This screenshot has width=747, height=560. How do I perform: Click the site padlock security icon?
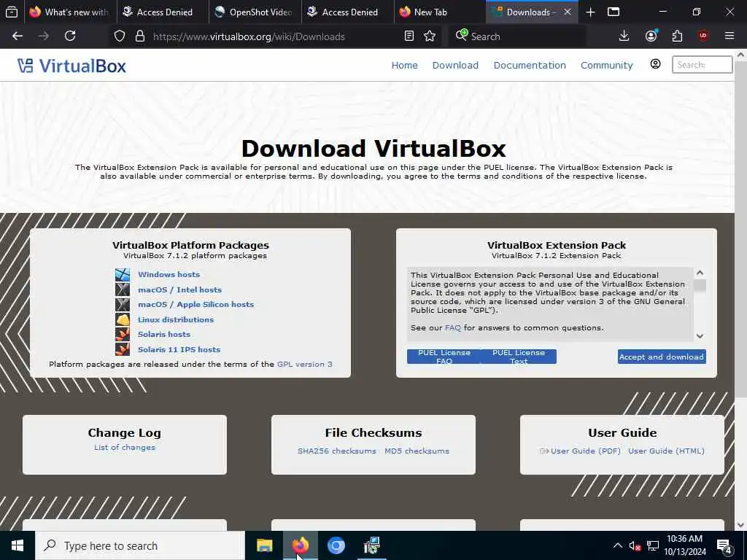click(x=139, y=36)
